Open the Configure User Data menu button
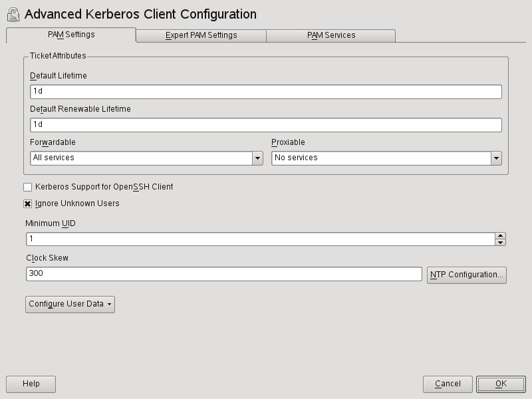Image resolution: width=532 pixels, height=399 pixels. 69,305
